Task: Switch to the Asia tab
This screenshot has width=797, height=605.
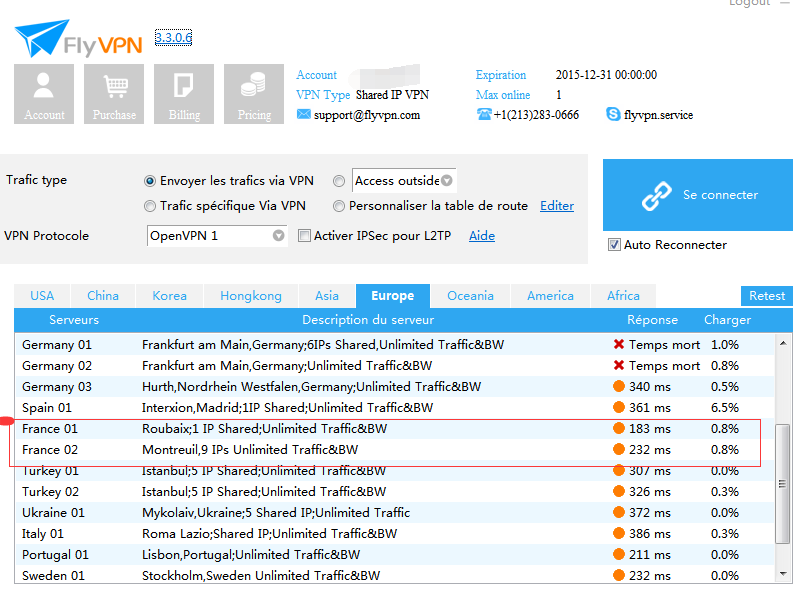Action: [327, 296]
